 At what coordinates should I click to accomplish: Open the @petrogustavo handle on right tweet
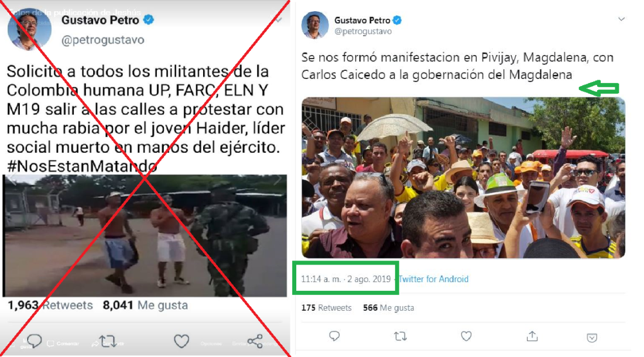pyautogui.click(x=362, y=32)
